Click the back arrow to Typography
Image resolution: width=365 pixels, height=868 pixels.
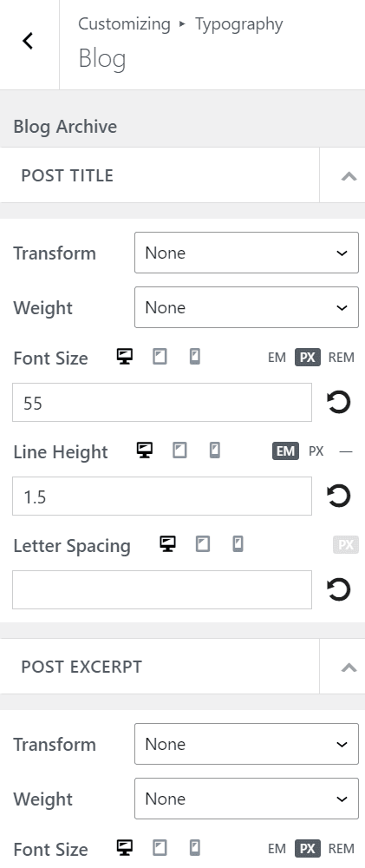(x=29, y=41)
